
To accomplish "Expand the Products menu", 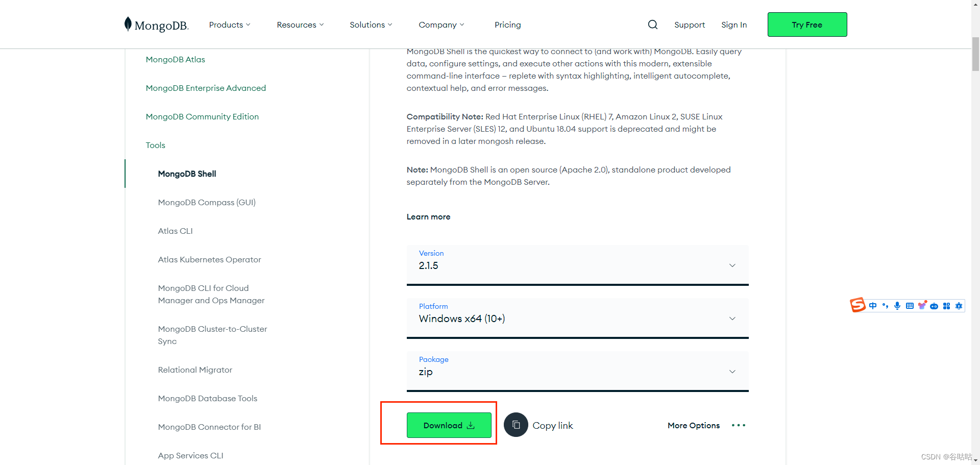I will (x=230, y=25).
